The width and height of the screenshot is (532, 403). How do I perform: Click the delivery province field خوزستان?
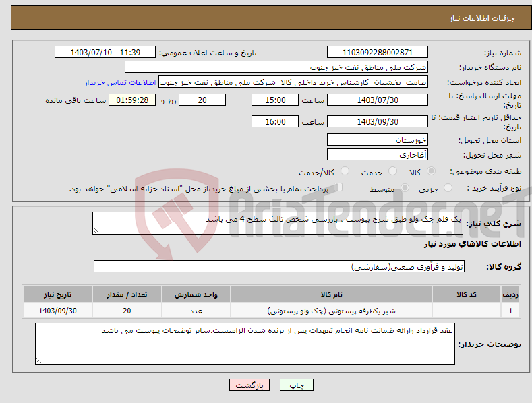click(x=378, y=139)
